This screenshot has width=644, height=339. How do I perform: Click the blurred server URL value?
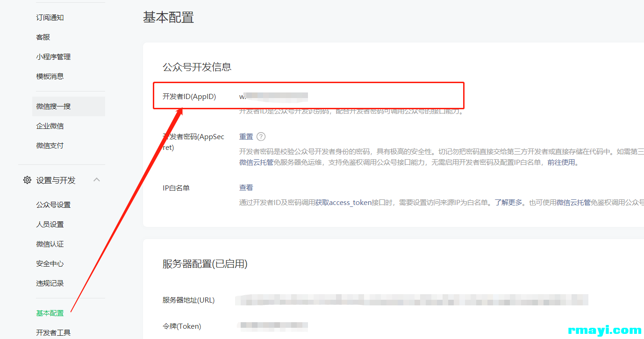[x=412, y=300]
